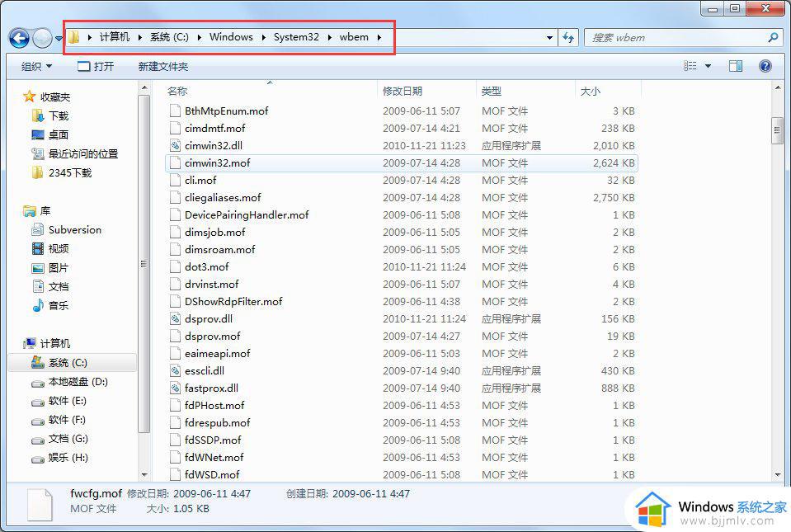Open the Subversion library

[x=67, y=230]
